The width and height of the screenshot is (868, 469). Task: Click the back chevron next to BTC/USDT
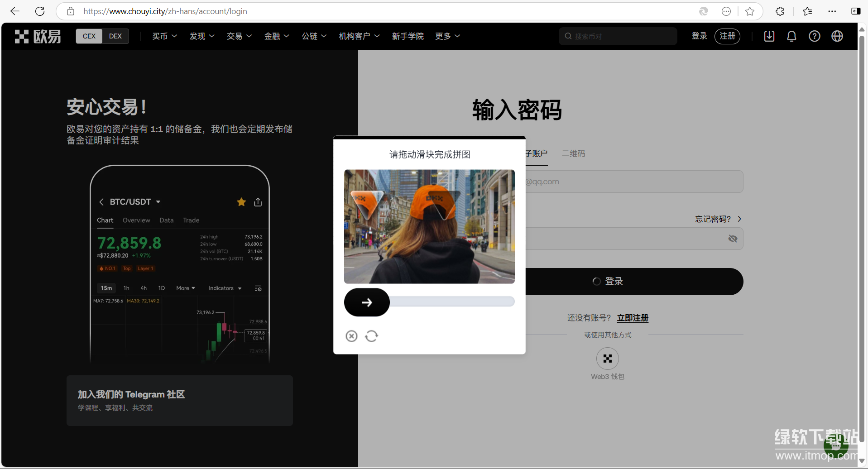(101, 202)
